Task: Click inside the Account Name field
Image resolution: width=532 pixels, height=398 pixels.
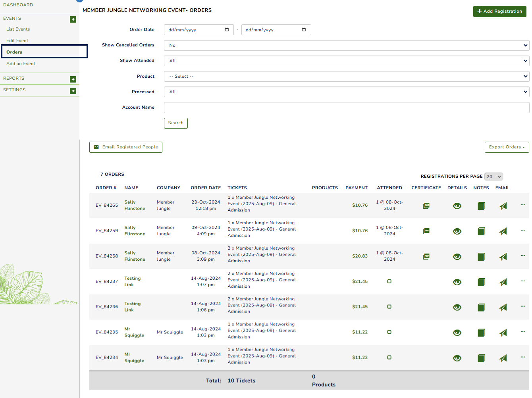Action: (x=346, y=107)
